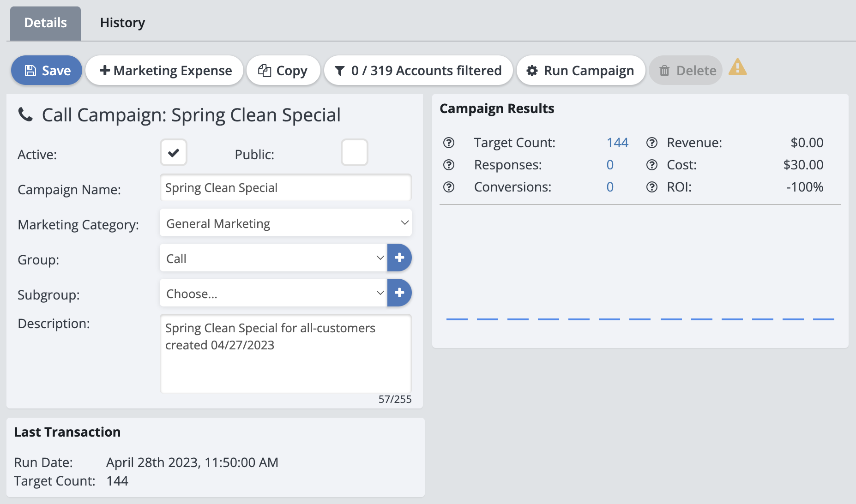Open the Subgroup Choose dropdown

[273, 294]
